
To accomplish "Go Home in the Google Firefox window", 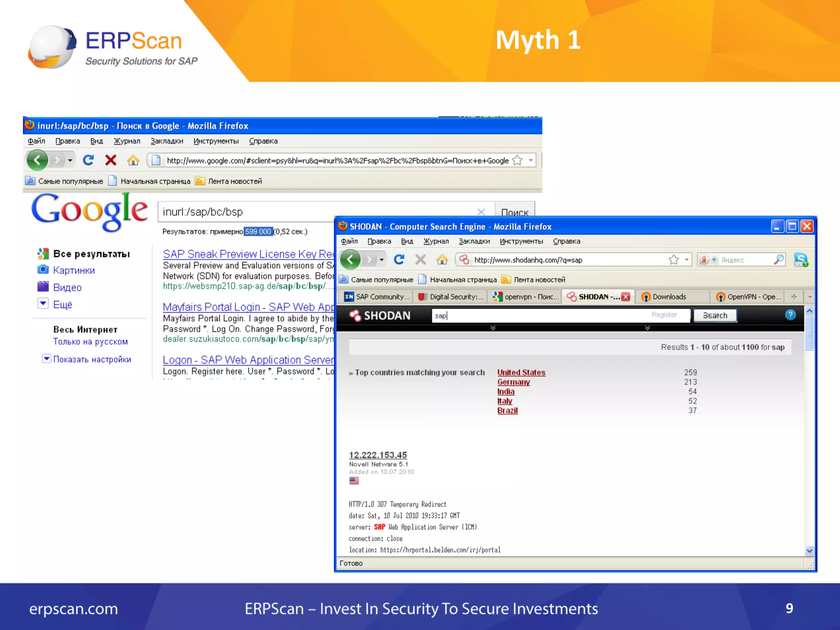I will [133, 160].
